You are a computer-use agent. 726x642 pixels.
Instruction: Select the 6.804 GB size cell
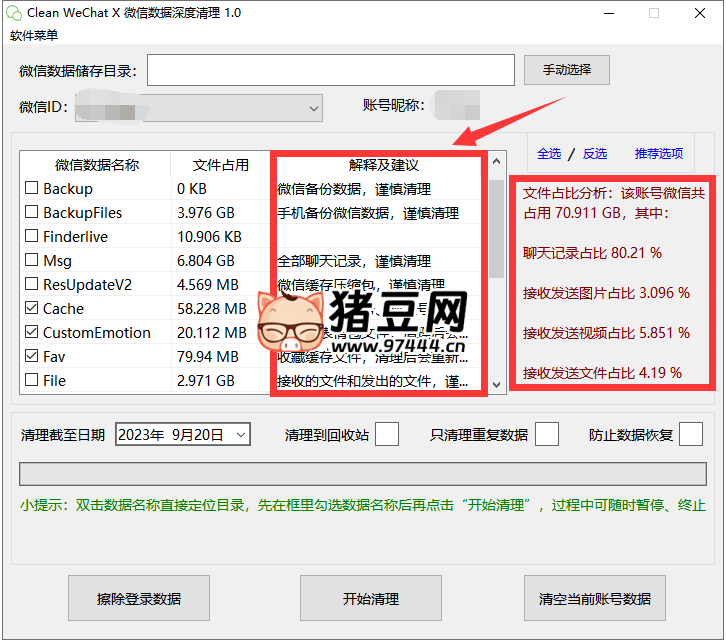click(x=206, y=261)
